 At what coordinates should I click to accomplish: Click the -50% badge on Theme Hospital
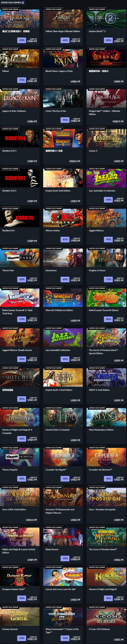[x=22, y=479]
